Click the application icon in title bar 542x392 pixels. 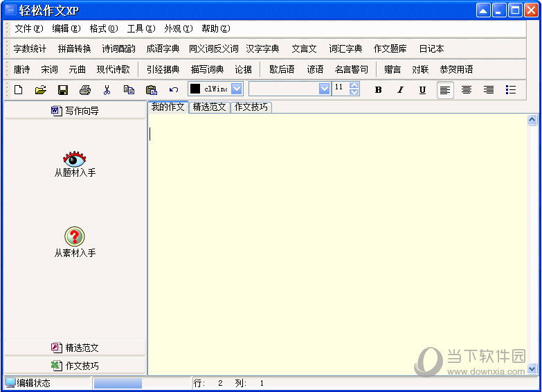pyautogui.click(x=10, y=10)
